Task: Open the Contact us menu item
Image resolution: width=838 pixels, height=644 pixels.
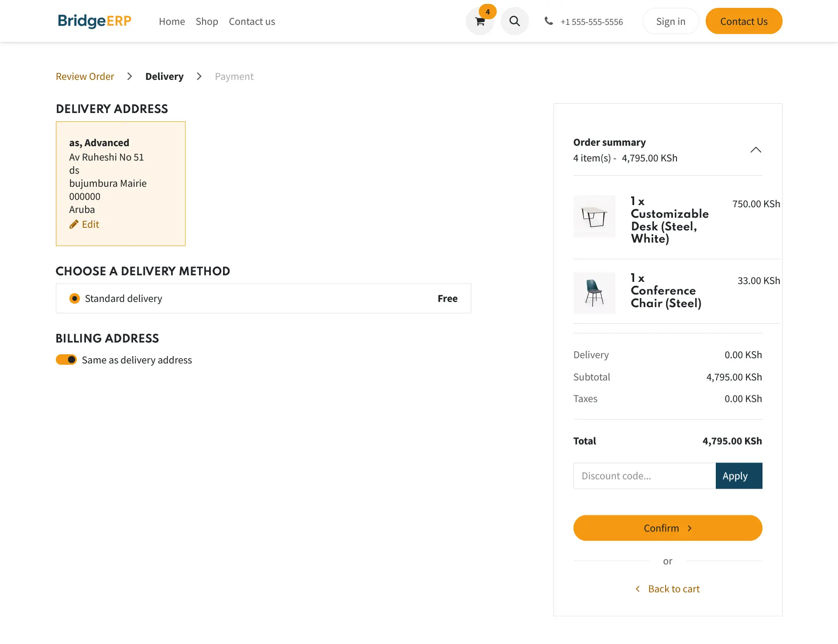Action: tap(252, 21)
